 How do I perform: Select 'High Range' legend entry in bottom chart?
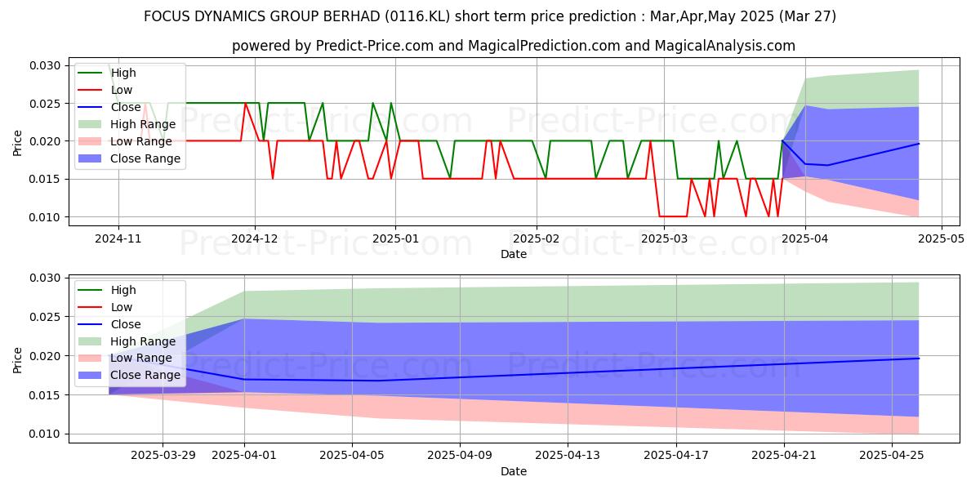[143, 341]
